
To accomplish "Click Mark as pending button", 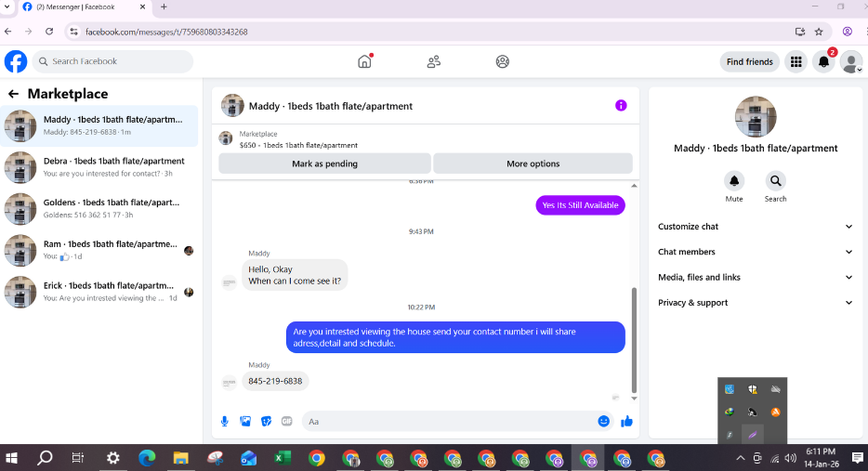I will [x=324, y=164].
